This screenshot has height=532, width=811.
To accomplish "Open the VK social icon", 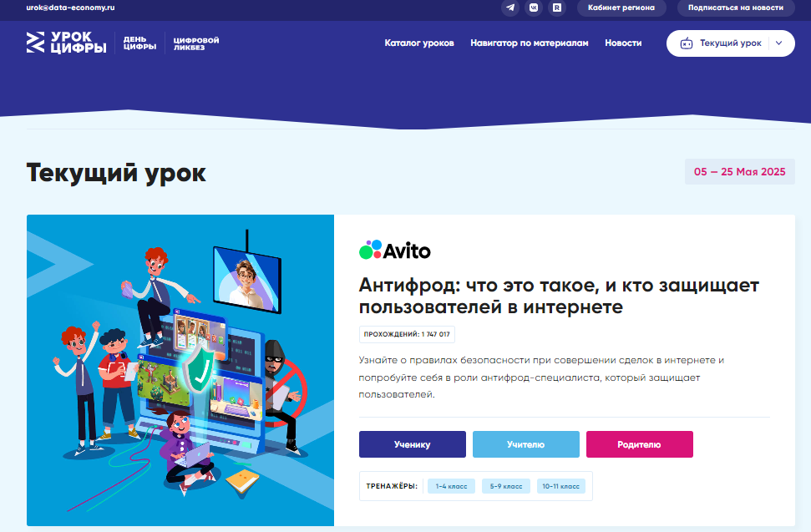I will [x=533, y=8].
